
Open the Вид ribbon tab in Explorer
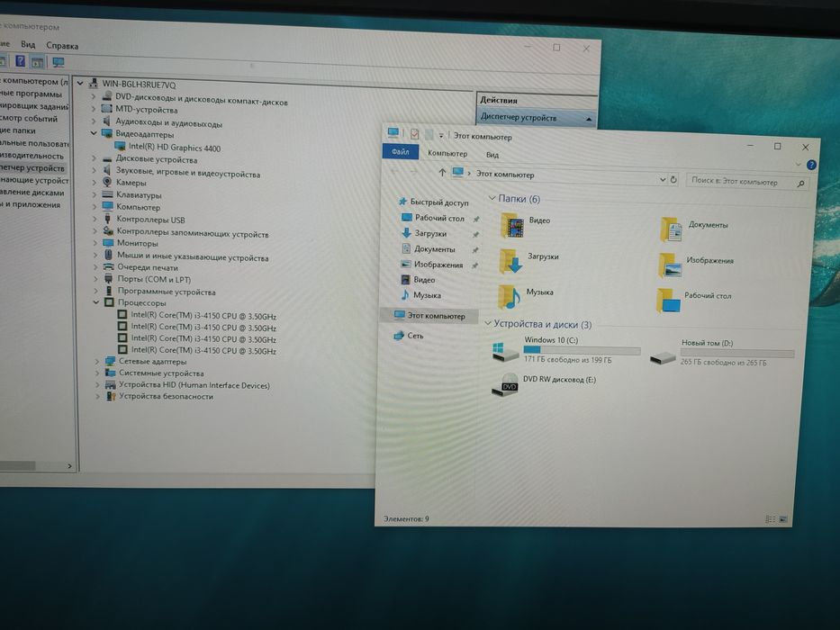pyautogui.click(x=492, y=155)
